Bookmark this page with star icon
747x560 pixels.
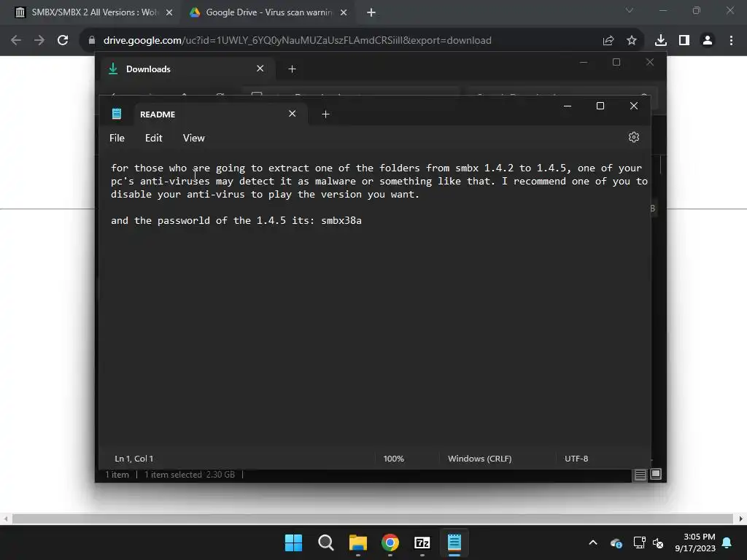(632, 41)
